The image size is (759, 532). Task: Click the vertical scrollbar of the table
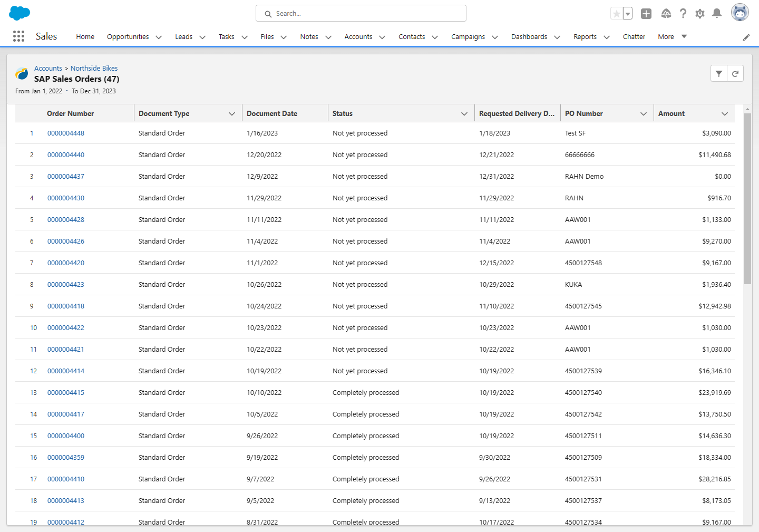point(747,198)
